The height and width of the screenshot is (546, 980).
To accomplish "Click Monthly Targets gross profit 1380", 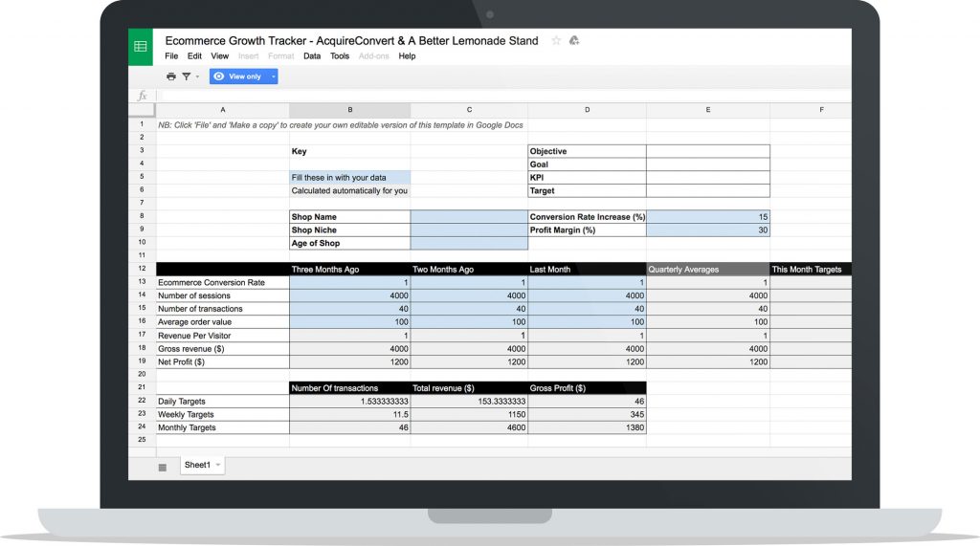I will (x=587, y=427).
